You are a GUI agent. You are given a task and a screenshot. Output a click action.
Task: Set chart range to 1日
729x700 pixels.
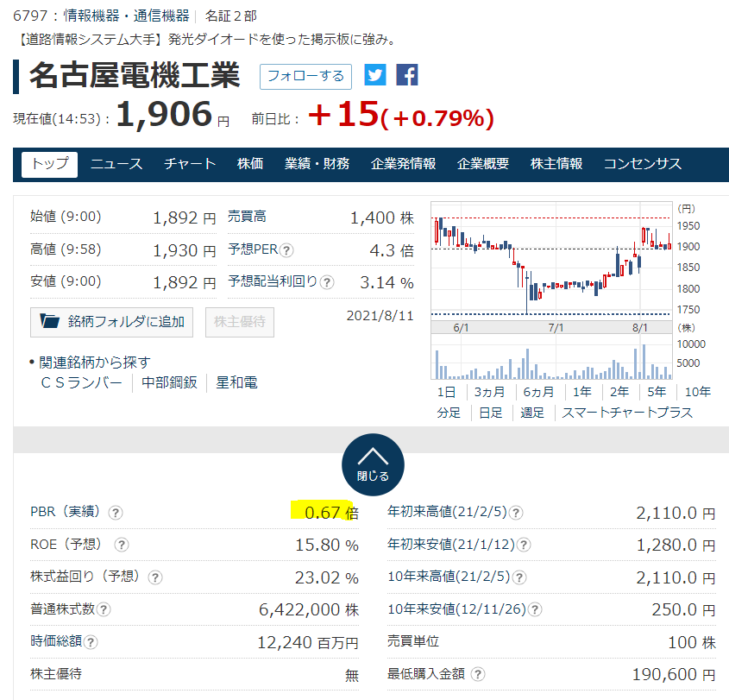click(446, 392)
